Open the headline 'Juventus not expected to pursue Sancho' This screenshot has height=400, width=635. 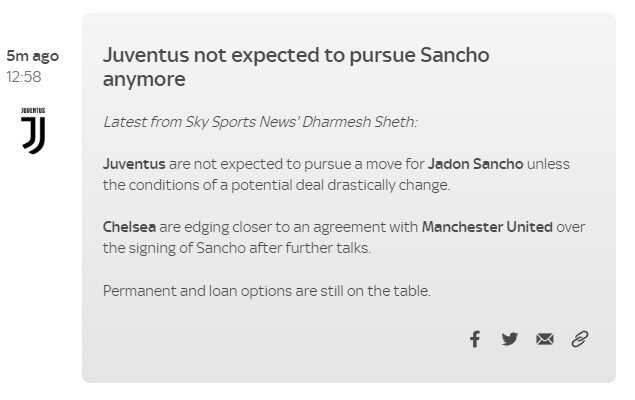(296, 55)
